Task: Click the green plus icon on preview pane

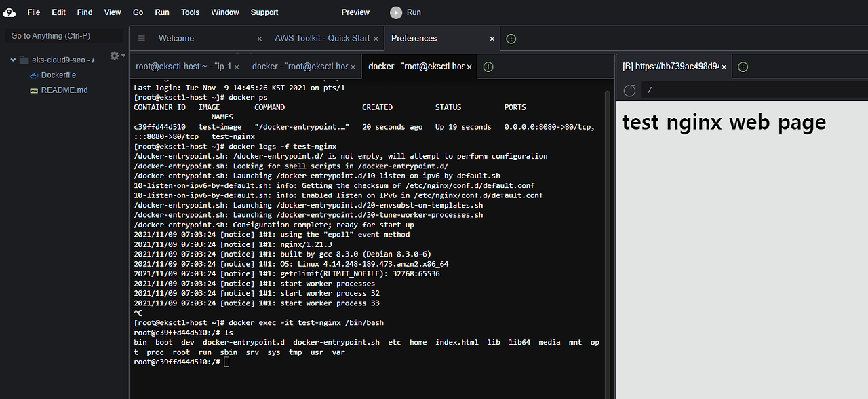Action: click(x=743, y=66)
